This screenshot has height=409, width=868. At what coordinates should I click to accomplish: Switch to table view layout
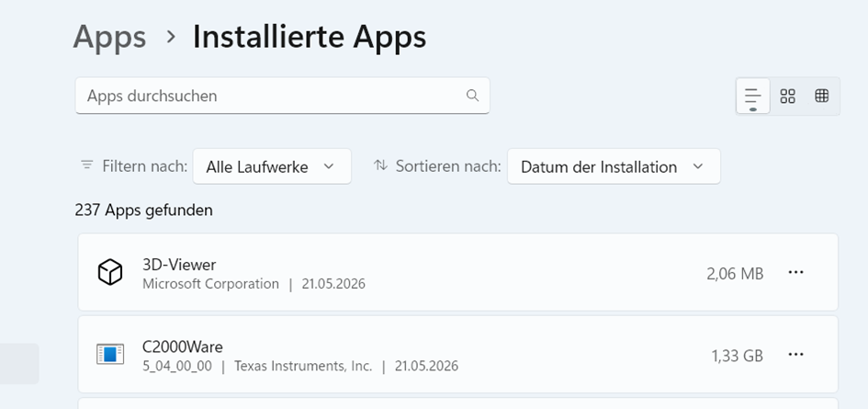click(x=821, y=97)
